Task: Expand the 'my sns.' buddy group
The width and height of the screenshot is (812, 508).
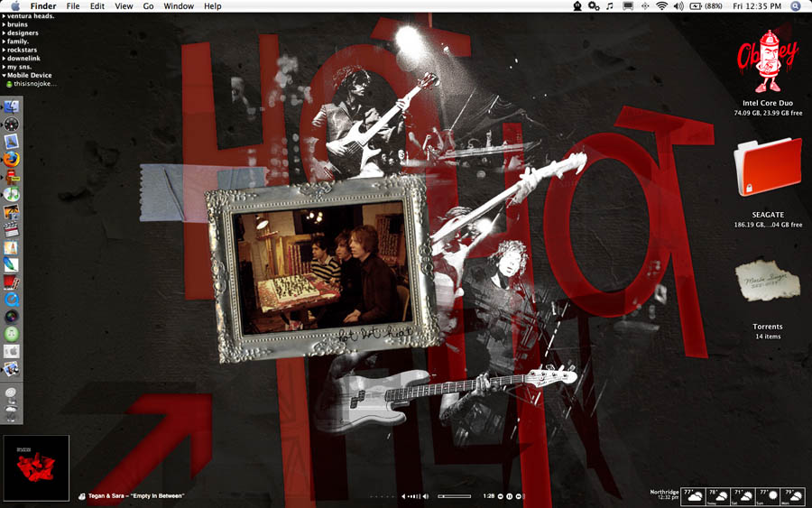Action: coord(4,67)
